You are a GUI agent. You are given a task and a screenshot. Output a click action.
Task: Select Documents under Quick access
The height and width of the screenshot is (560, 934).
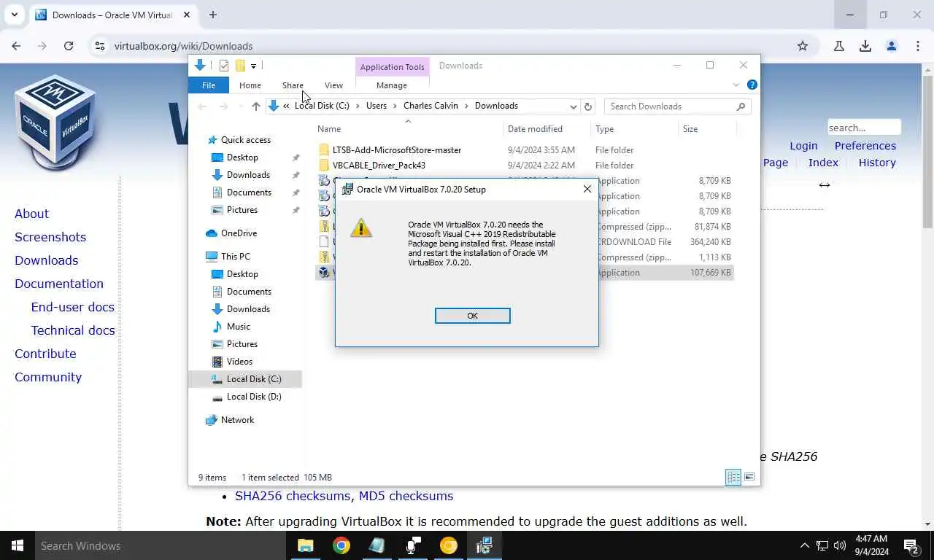249,192
